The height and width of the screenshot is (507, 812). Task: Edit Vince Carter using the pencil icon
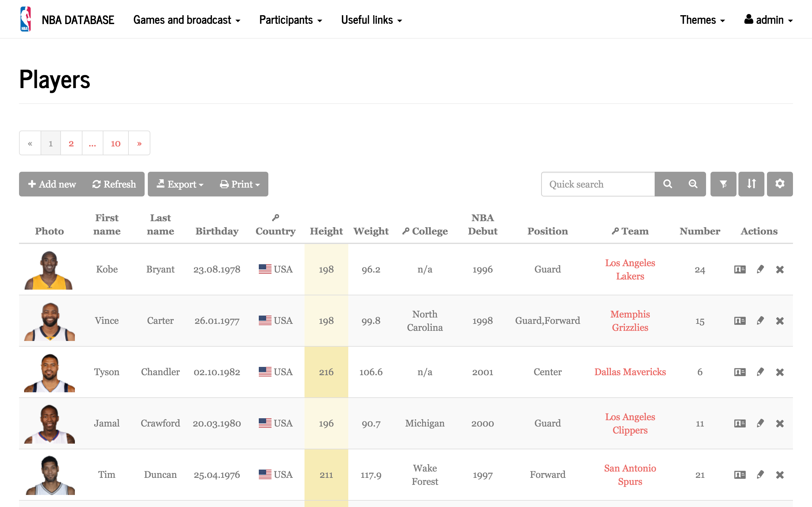click(760, 321)
